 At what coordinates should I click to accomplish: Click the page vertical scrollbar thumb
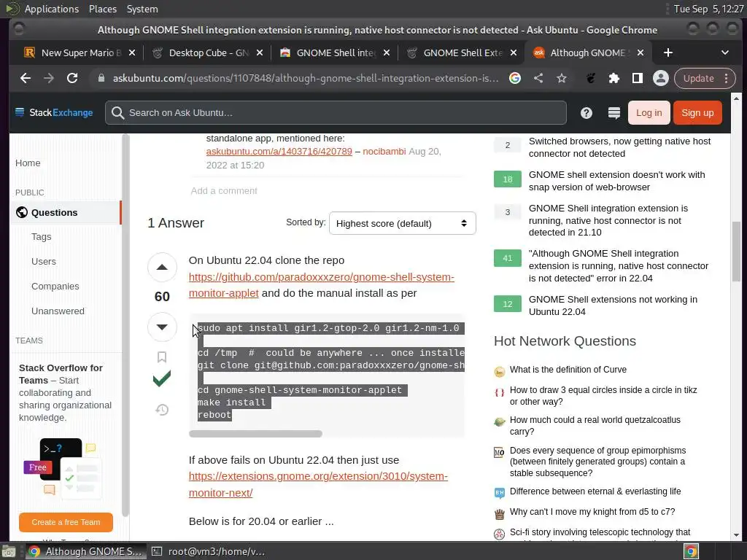(x=736, y=250)
